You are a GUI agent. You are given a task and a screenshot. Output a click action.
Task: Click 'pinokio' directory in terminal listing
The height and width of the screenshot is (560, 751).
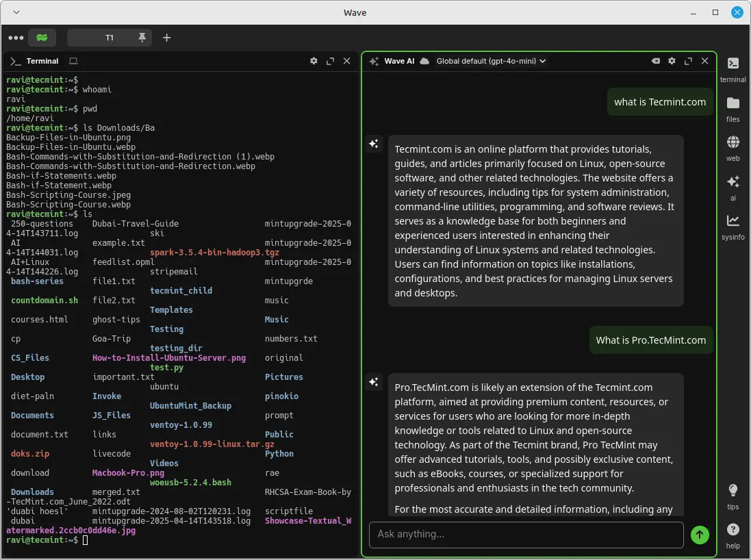coord(281,396)
